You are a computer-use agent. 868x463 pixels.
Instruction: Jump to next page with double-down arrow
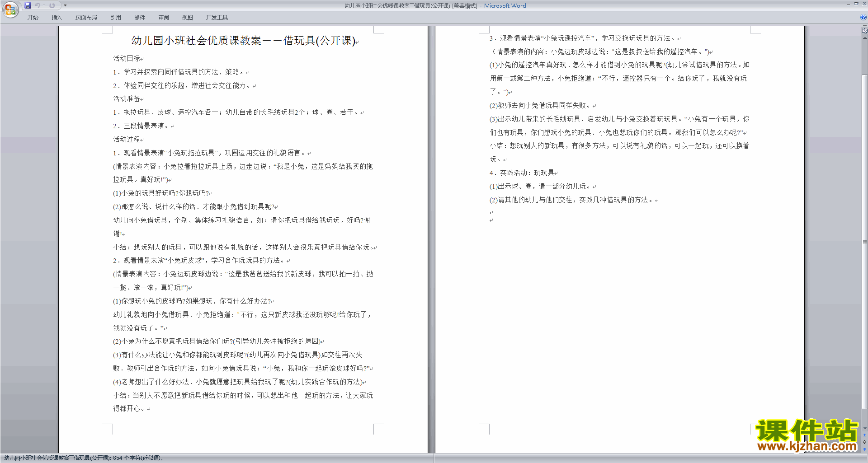pos(865,449)
